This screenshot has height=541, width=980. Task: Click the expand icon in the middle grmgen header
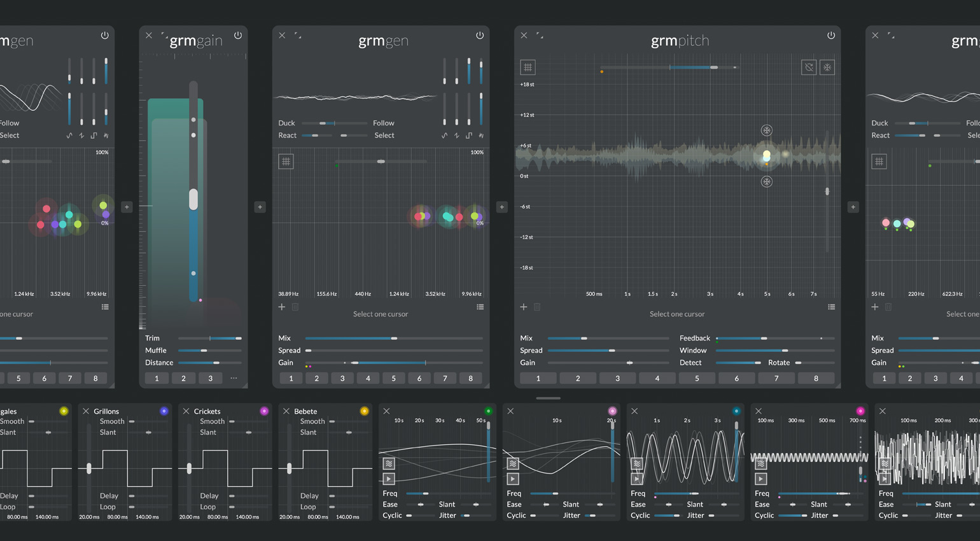[298, 36]
